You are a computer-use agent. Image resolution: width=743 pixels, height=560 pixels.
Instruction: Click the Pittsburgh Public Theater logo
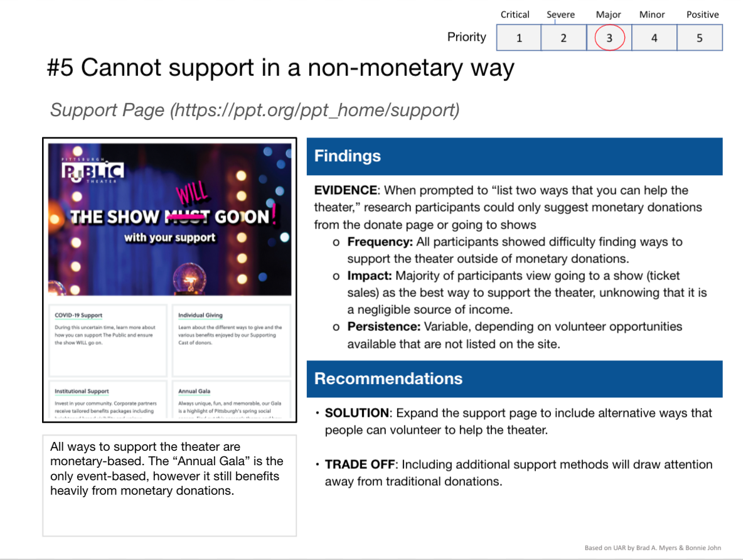point(92,170)
